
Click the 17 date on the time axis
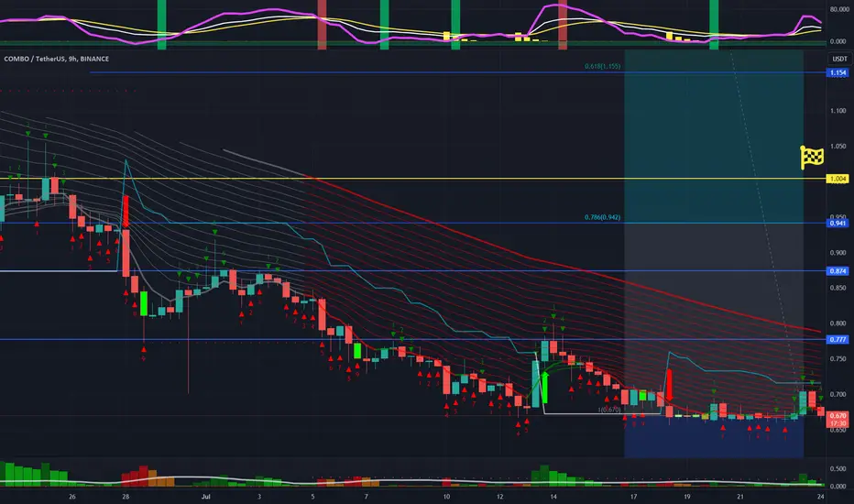633,497
